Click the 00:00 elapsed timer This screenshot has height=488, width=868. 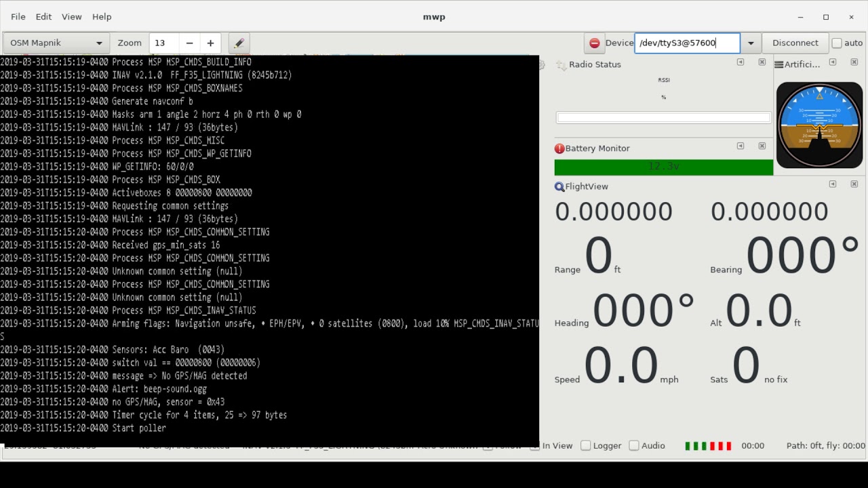[x=753, y=445]
